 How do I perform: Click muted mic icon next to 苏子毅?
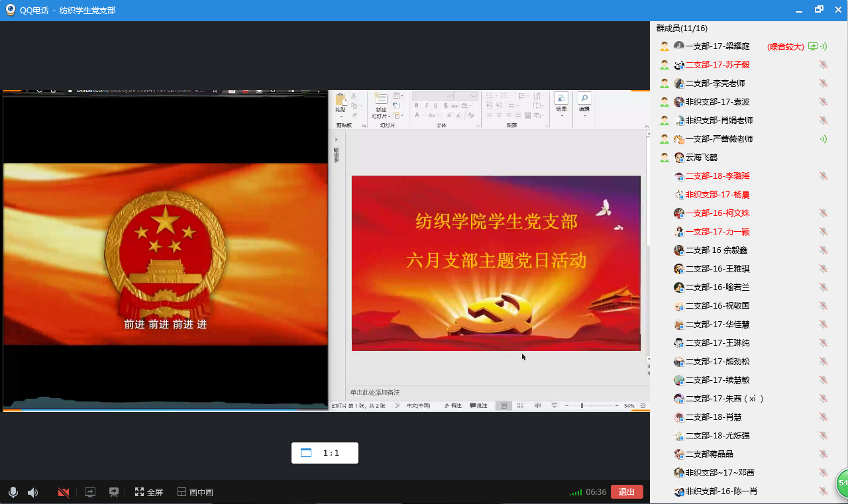[x=823, y=65]
